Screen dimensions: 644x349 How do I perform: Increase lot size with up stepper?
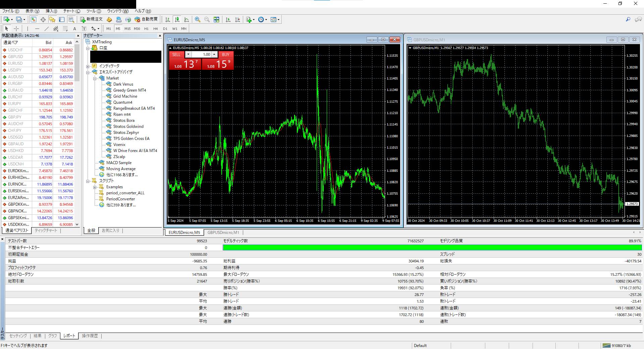(x=214, y=54)
